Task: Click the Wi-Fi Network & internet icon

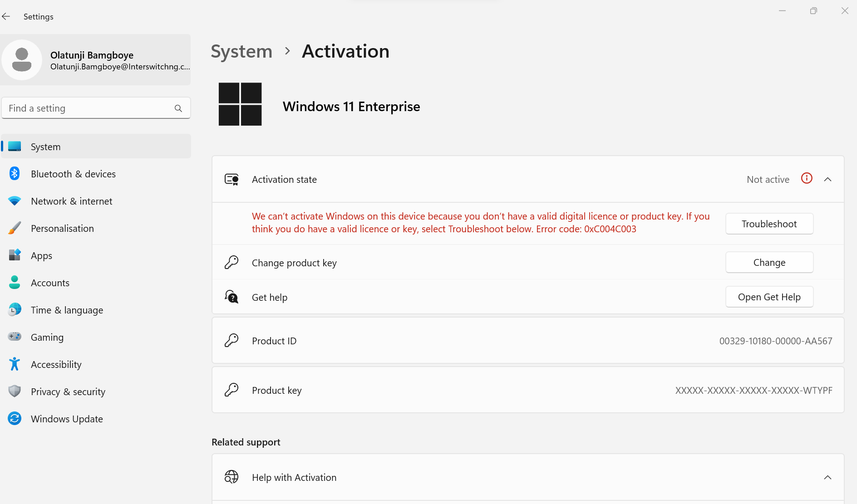Action: click(x=15, y=201)
